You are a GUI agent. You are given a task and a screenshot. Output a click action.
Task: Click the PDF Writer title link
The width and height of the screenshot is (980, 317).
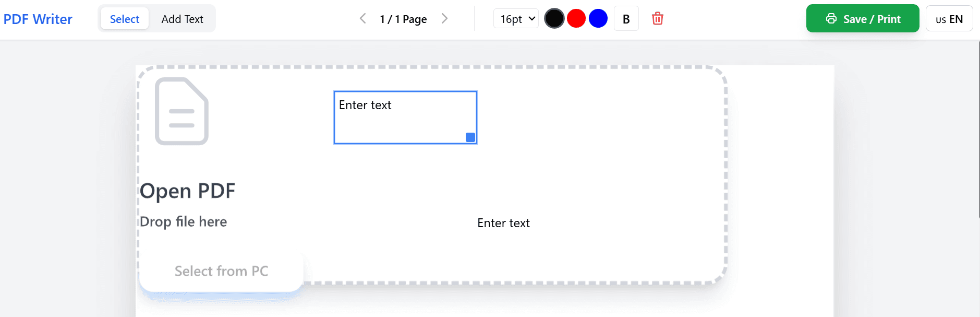coord(38,19)
